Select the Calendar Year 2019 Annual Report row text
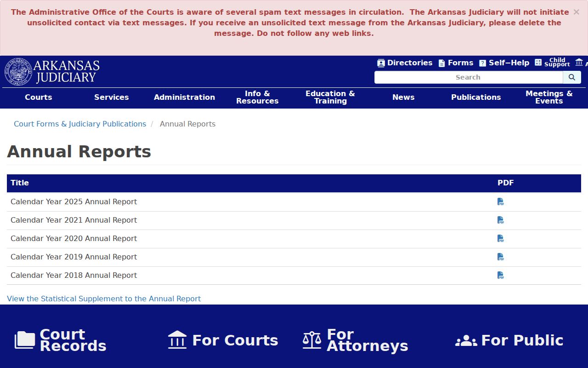The width and height of the screenshot is (588, 368). coord(73,257)
